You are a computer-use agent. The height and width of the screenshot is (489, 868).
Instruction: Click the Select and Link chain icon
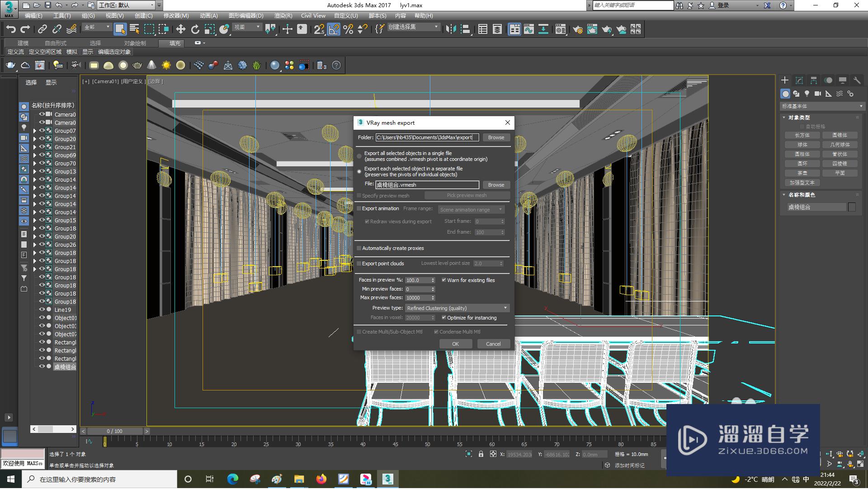point(42,29)
